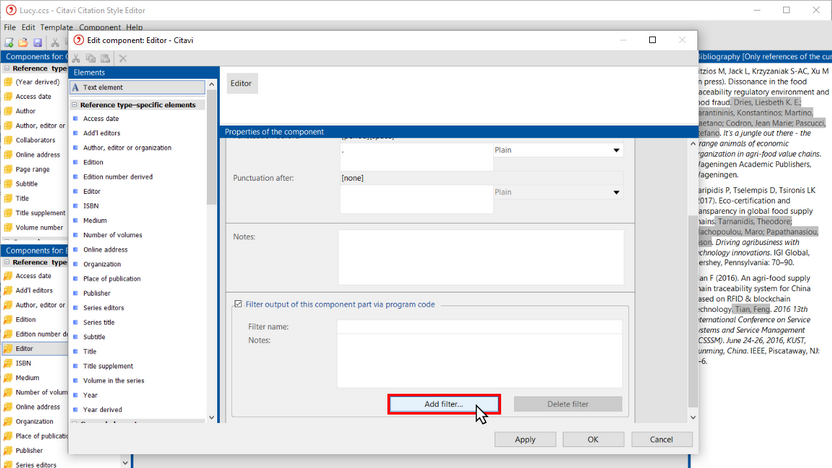Click the Cancel button

[661, 439]
